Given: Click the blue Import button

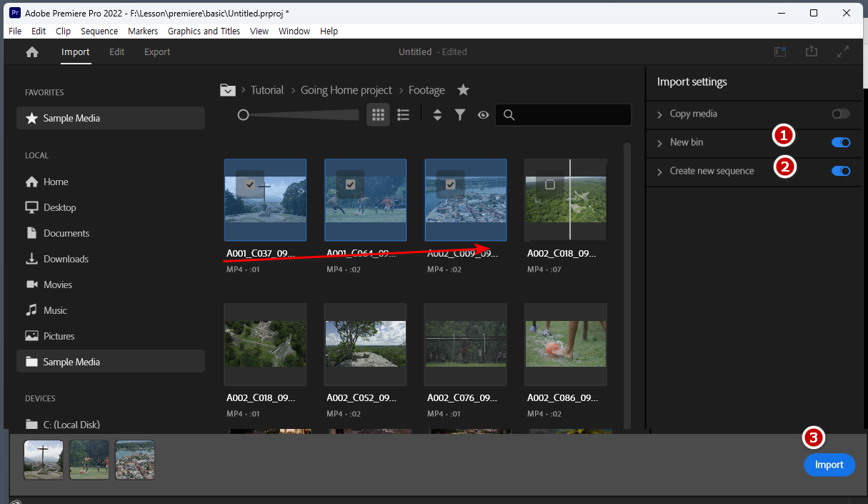Looking at the screenshot, I should click(829, 465).
